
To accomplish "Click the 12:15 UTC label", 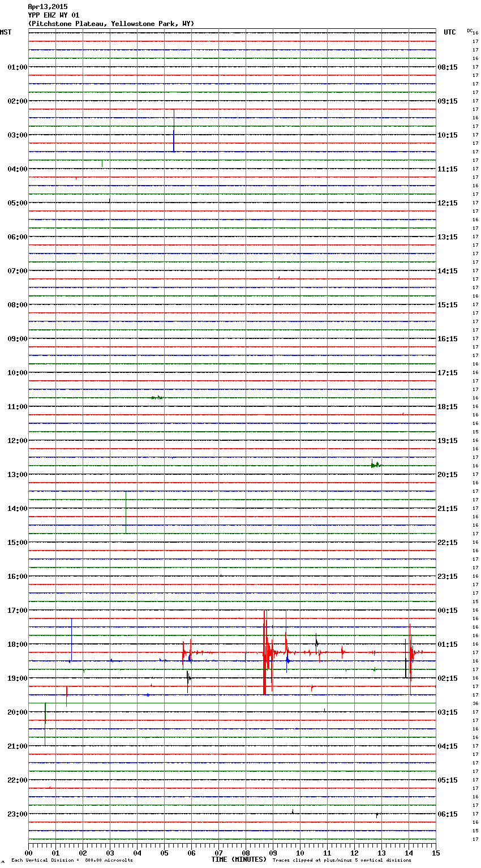I will coord(448,203).
